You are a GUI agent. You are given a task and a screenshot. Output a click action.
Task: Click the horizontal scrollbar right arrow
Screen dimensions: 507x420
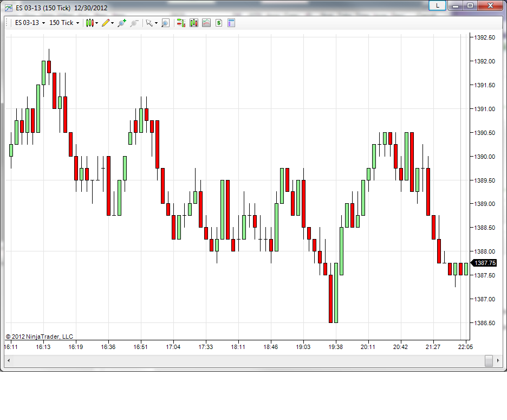[x=498, y=360]
